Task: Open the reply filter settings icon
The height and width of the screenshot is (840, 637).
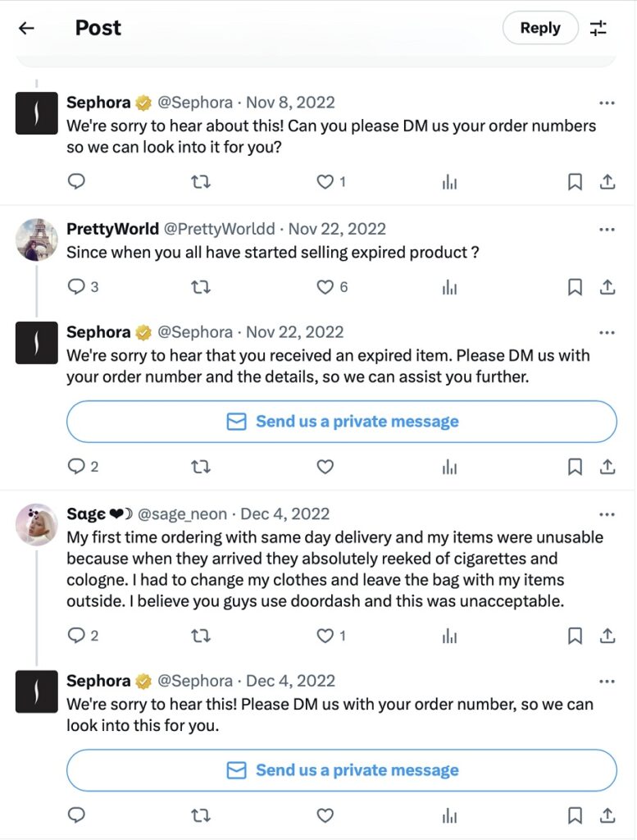Action: coord(599,28)
